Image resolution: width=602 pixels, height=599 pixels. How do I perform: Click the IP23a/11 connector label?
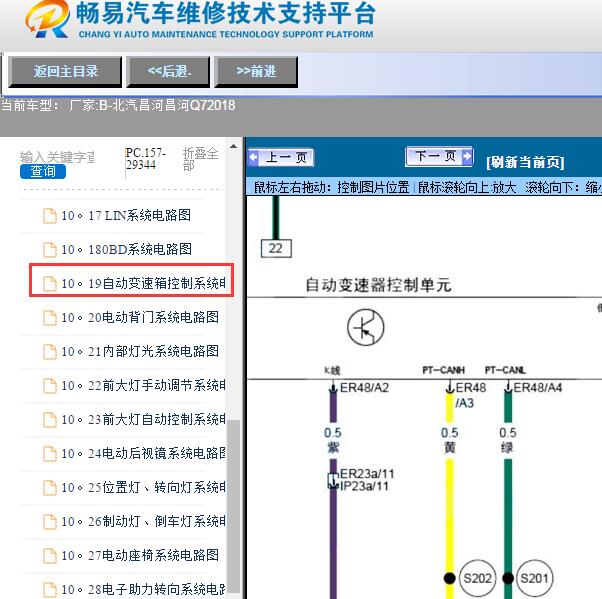[364, 486]
